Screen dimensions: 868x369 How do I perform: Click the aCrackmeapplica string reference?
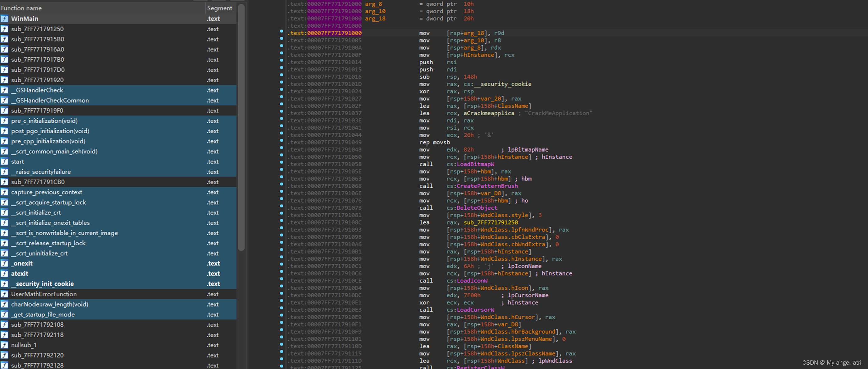pos(489,113)
